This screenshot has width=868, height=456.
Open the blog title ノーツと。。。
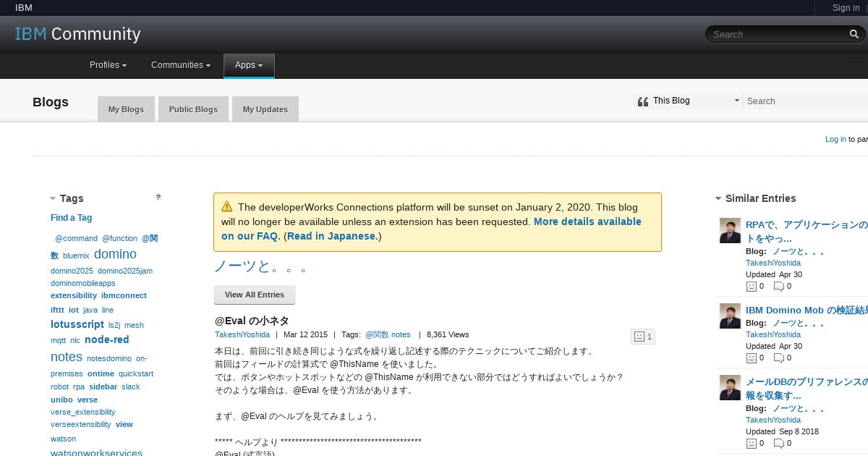click(x=261, y=266)
